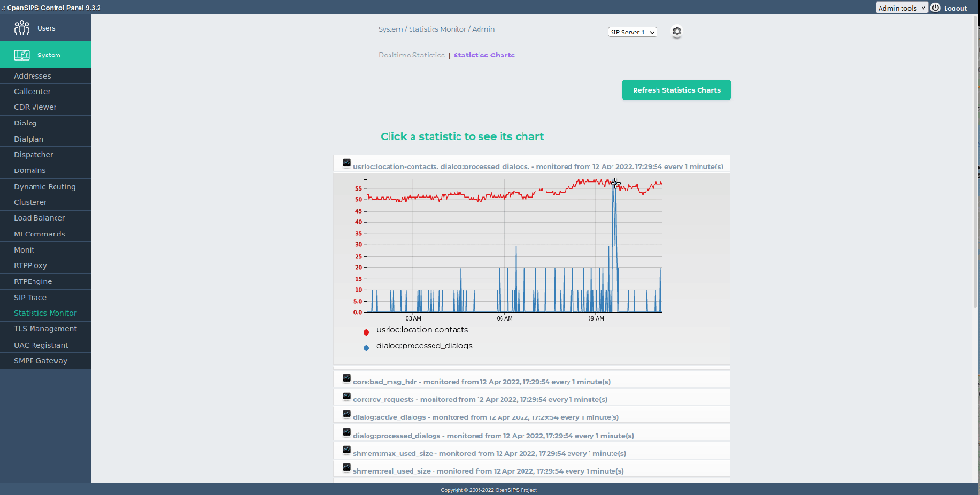The height and width of the screenshot is (495, 980).
Task: Open the SIP Server 1 selector
Action: click(x=633, y=32)
